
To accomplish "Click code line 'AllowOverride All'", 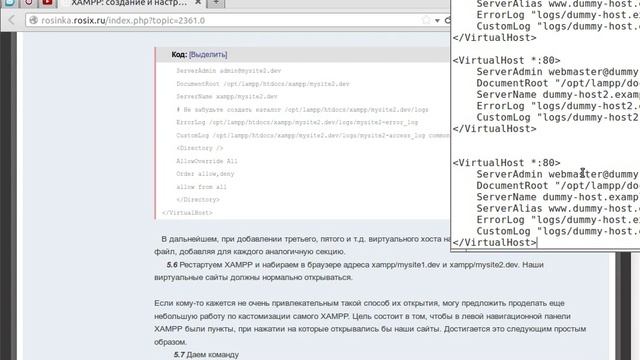I will click(207, 161).
